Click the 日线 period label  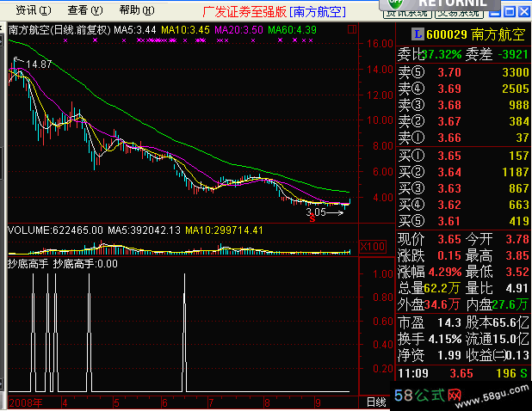[376, 402]
